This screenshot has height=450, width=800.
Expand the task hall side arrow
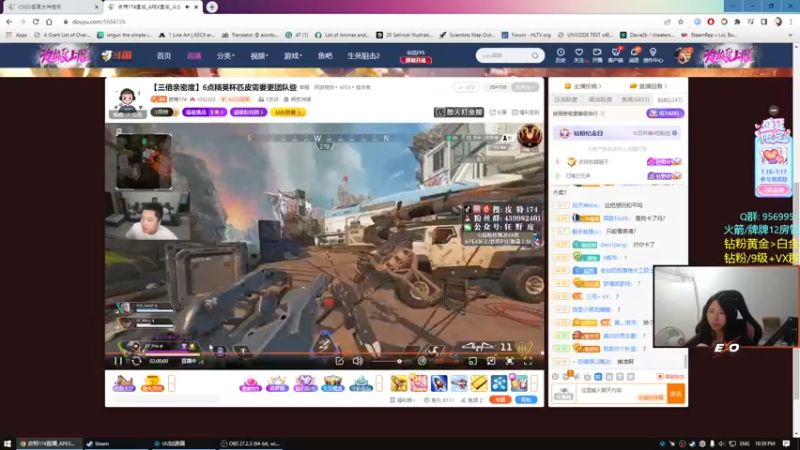(172, 383)
